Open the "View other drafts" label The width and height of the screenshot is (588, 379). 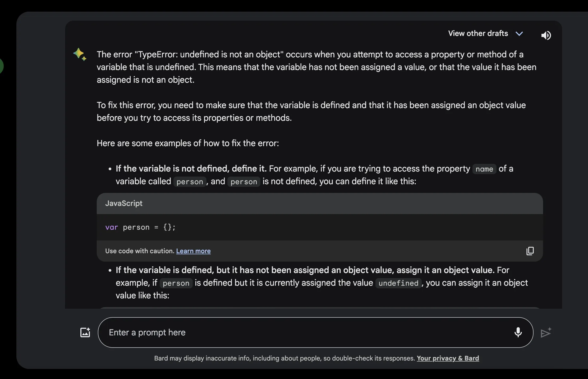pyautogui.click(x=478, y=34)
